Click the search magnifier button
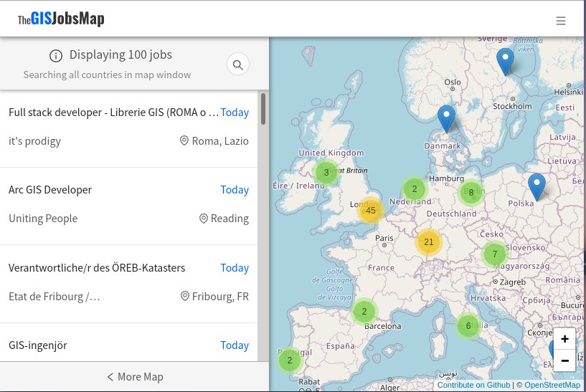Image resolution: width=586 pixels, height=392 pixels. pyautogui.click(x=238, y=64)
